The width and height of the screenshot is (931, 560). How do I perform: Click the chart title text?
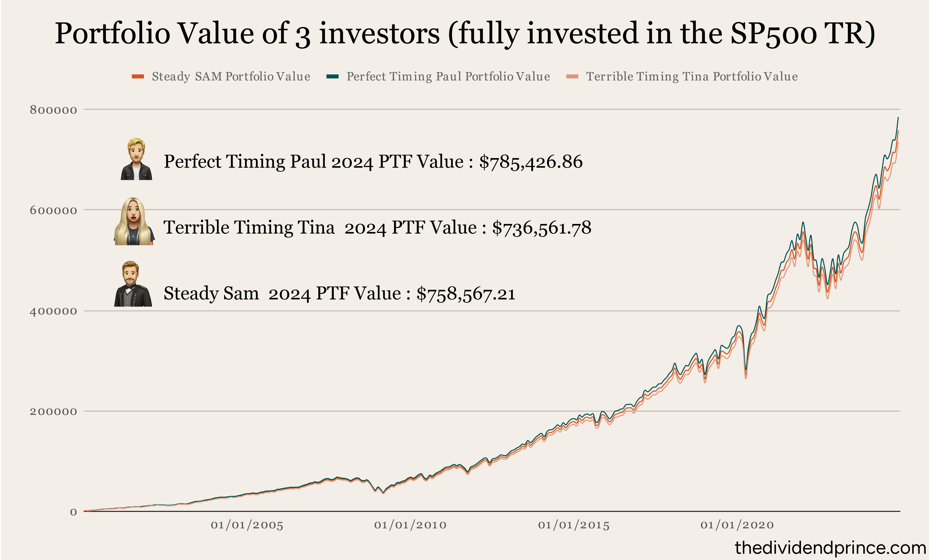tap(465, 33)
